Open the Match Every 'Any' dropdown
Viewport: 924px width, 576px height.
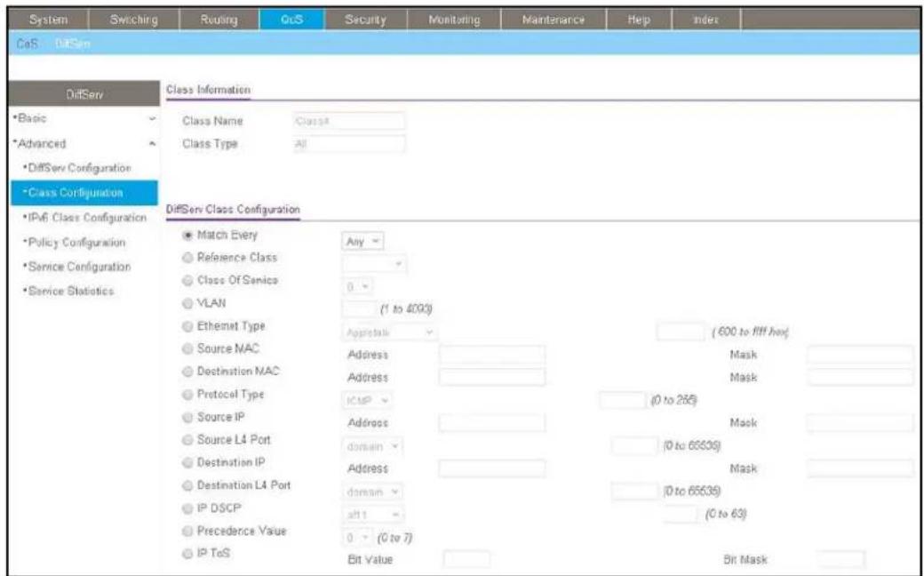click(x=363, y=241)
